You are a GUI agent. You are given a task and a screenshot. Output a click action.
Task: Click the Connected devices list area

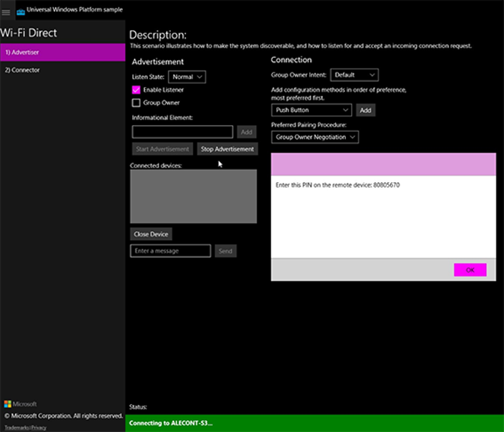[193, 196]
